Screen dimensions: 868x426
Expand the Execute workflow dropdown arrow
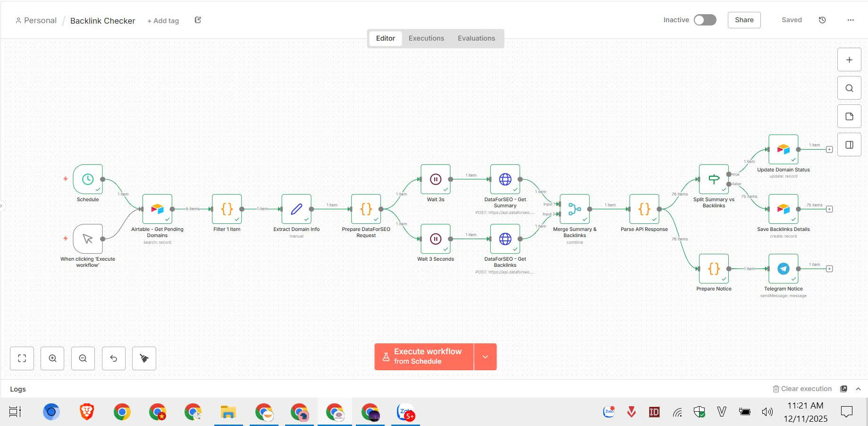pos(485,357)
